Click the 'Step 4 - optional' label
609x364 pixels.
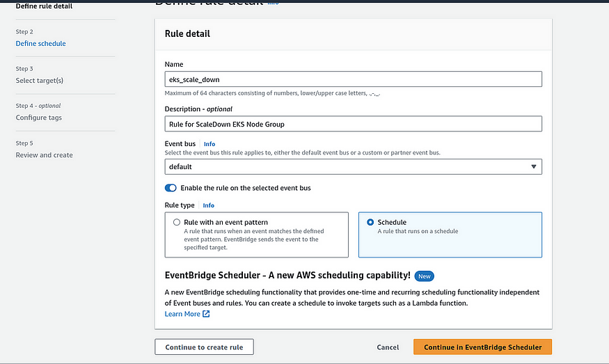pyautogui.click(x=38, y=106)
